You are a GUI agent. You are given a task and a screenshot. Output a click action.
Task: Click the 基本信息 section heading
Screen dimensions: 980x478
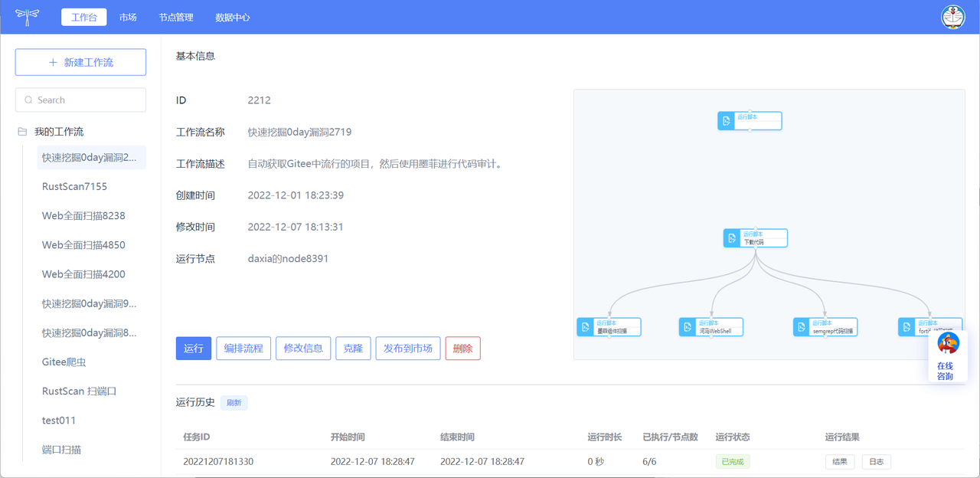click(195, 56)
